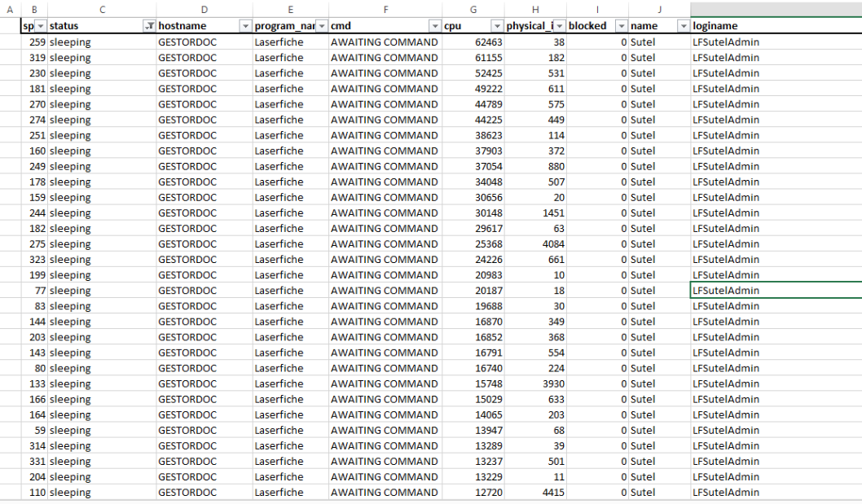Select column header H
This screenshot has width=862, height=504.
[x=535, y=9]
